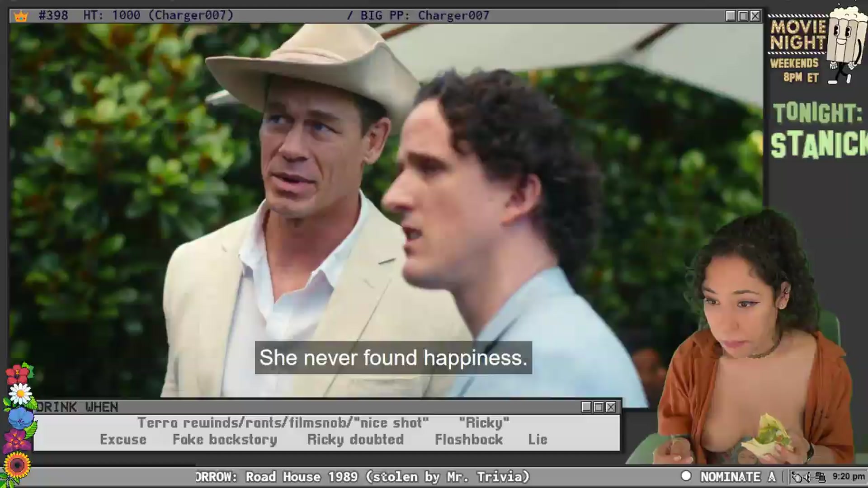Image resolution: width=868 pixels, height=488 pixels.
Task: Click the "#398" counter in the title bar
Action: [53, 15]
